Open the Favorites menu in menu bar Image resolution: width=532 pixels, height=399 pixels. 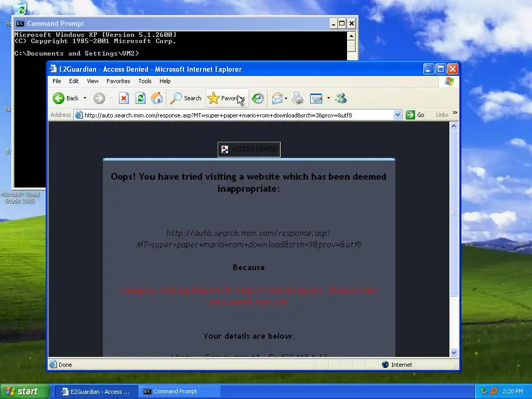click(x=118, y=81)
